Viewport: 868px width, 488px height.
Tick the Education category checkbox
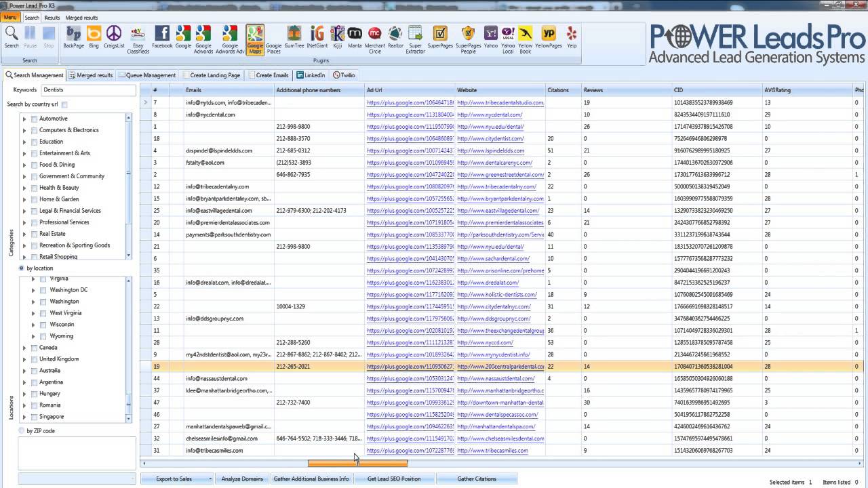34,142
